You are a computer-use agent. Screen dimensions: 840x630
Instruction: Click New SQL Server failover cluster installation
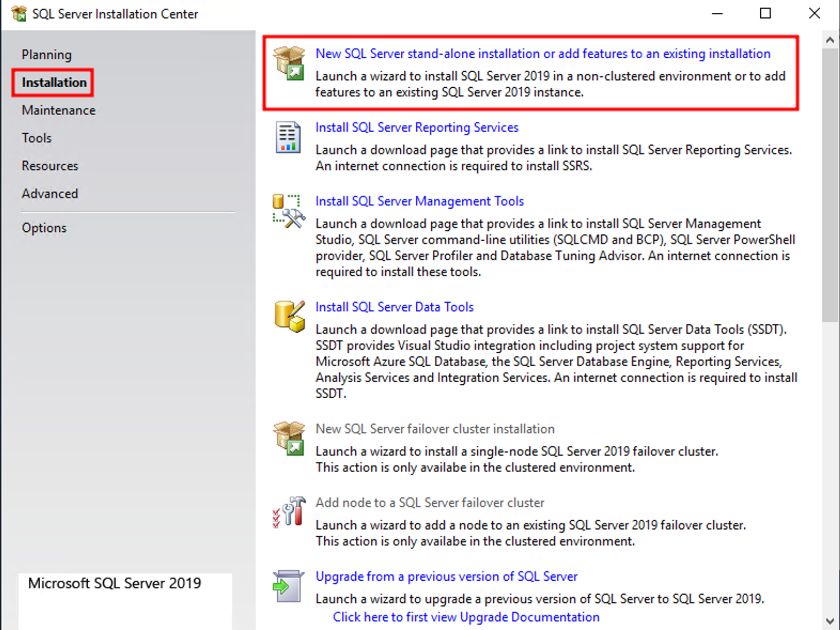435,429
